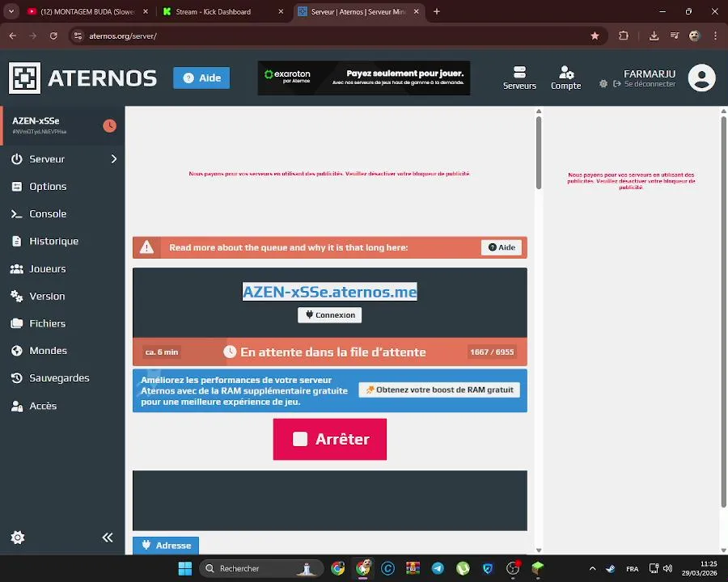The height and width of the screenshot is (582, 728).
Task: Open the browser downloads icon
Action: click(654, 36)
